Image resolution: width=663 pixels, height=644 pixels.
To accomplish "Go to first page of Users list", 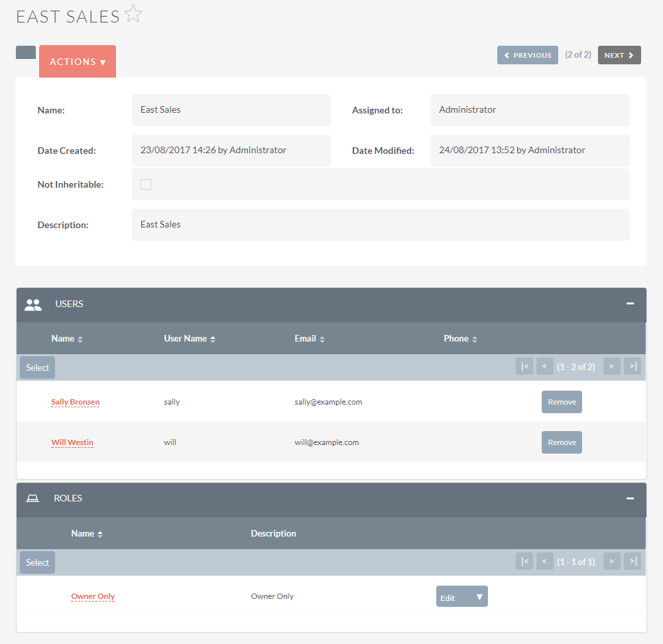I will [524, 367].
